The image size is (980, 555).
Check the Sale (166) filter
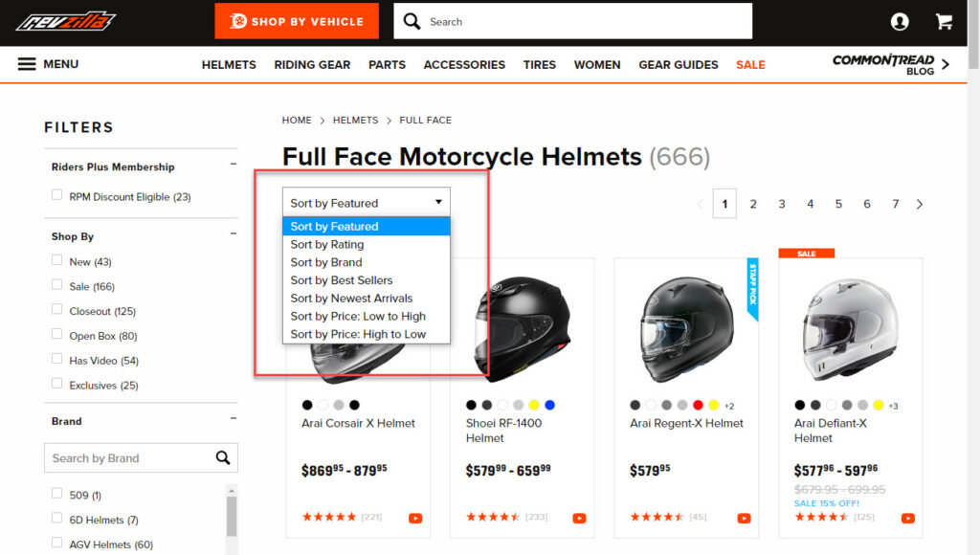coord(56,285)
